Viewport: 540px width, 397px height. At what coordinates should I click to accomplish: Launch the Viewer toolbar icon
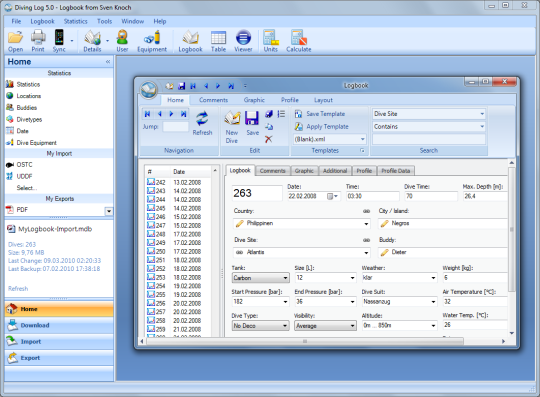pos(243,41)
